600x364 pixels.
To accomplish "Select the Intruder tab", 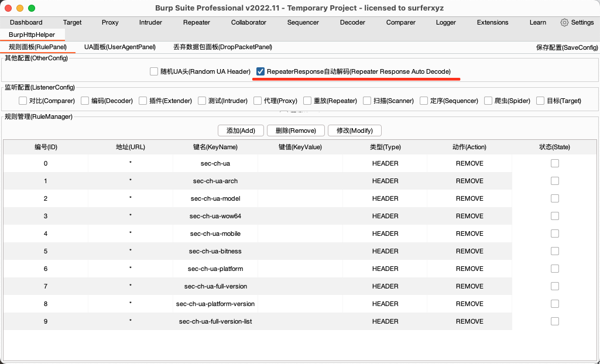I will click(x=151, y=23).
